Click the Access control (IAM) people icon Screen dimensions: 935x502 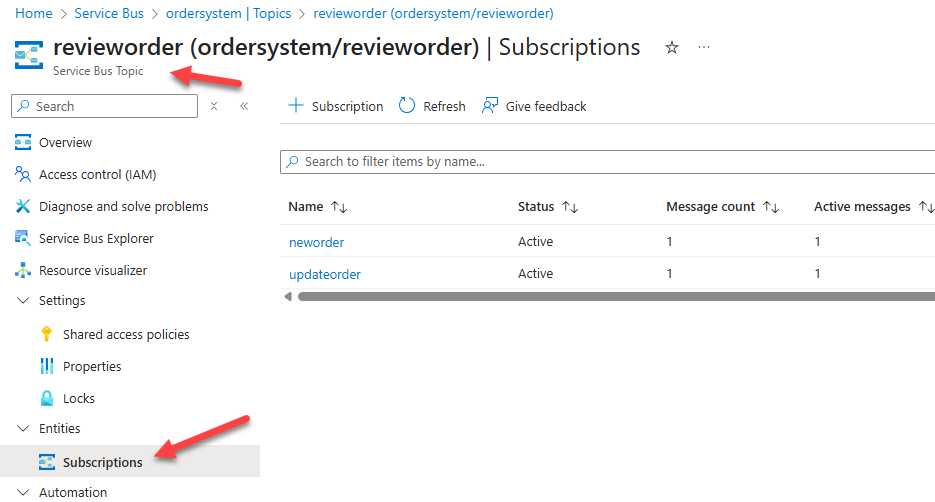[x=23, y=174]
